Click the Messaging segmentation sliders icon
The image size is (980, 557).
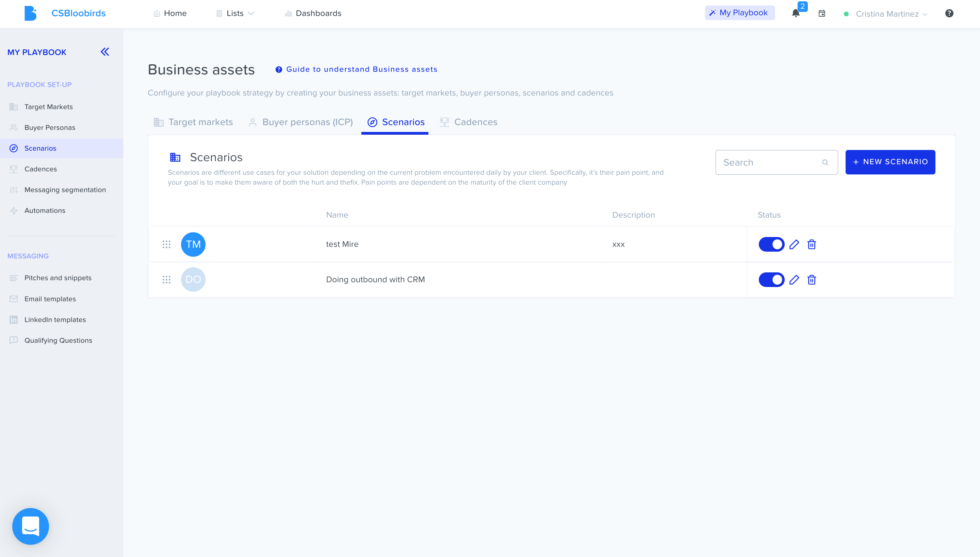tap(14, 190)
